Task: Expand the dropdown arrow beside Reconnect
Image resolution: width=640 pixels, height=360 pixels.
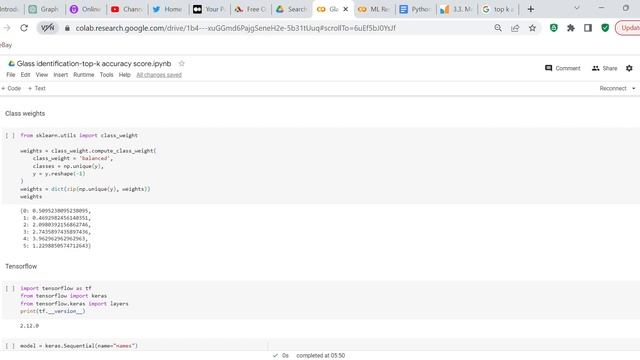Action: [633, 88]
